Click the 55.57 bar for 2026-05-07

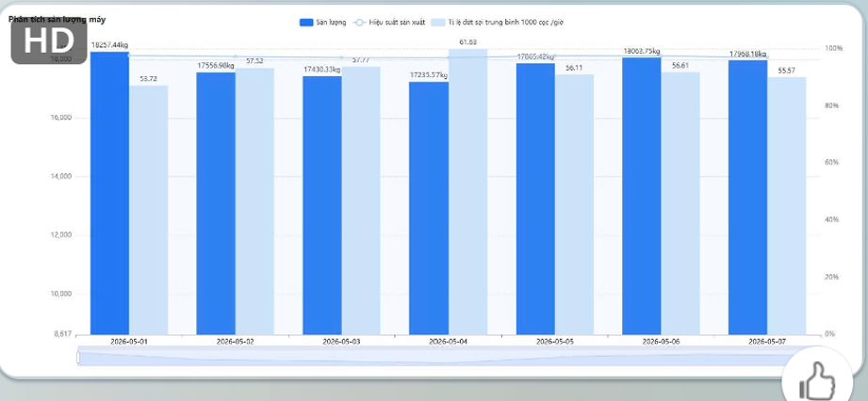(x=787, y=206)
